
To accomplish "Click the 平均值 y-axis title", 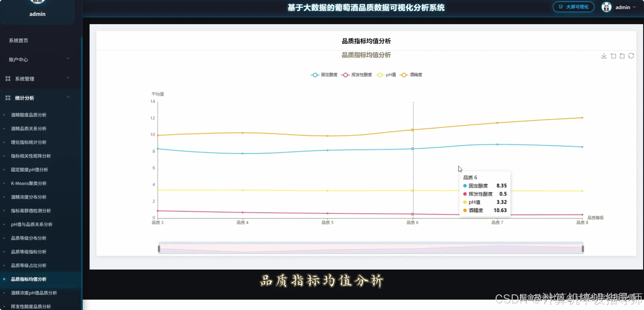I will tap(158, 94).
